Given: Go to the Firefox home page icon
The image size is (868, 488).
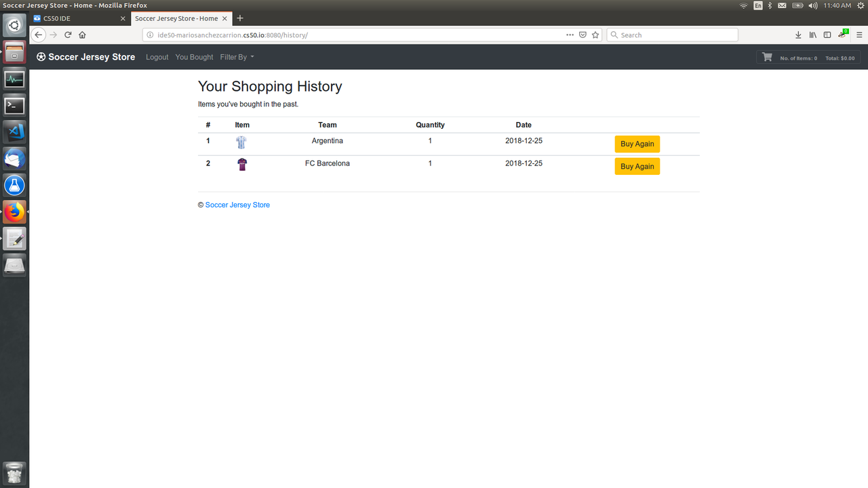Looking at the screenshot, I should (82, 35).
